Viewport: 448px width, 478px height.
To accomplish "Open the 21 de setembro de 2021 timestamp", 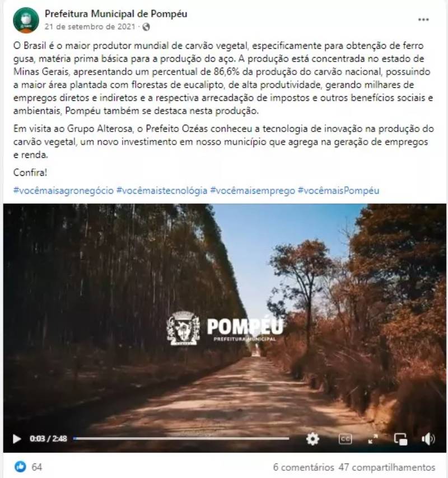I will 90,27.
